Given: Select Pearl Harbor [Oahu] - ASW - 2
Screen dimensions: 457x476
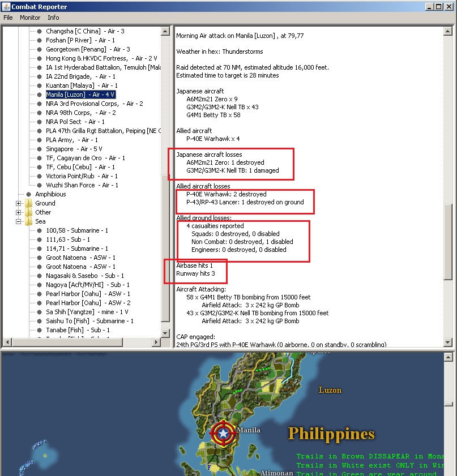Looking at the screenshot, I should pyautogui.click(x=88, y=303).
